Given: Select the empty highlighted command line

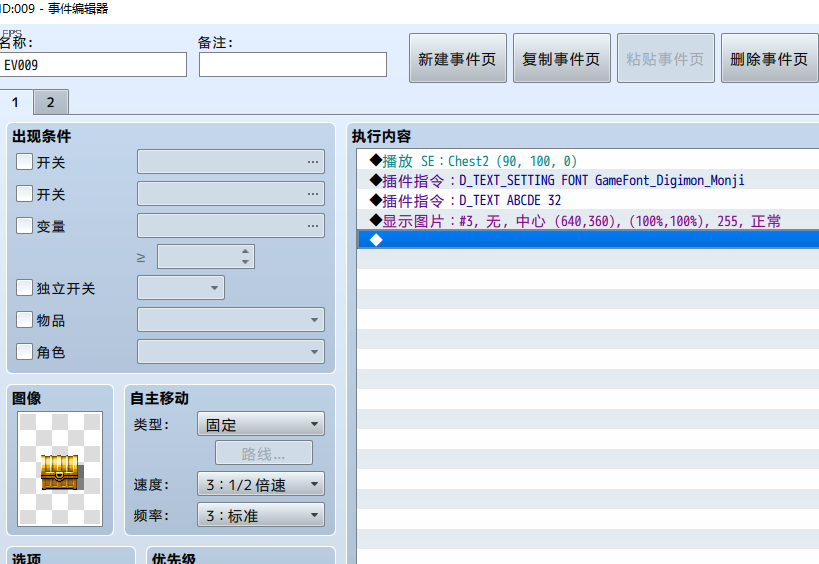Looking at the screenshot, I should tap(588, 240).
